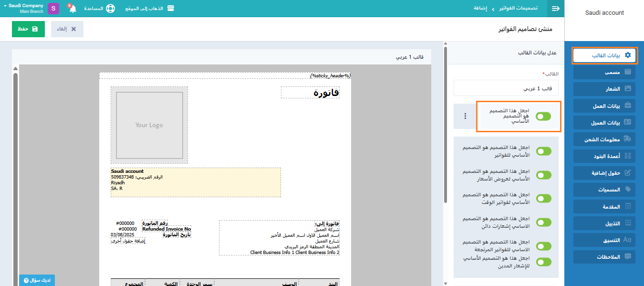
Task: Click the go-to-site storefront icon
Action: point(170,9)
